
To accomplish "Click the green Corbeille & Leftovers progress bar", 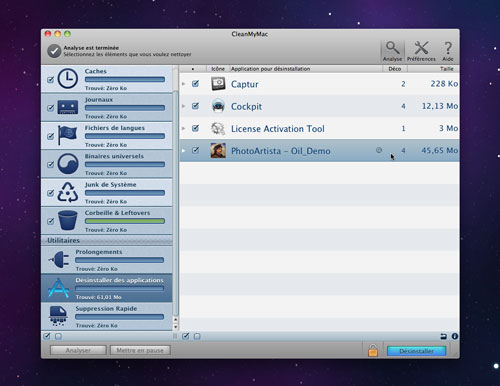I will point(125,221).
